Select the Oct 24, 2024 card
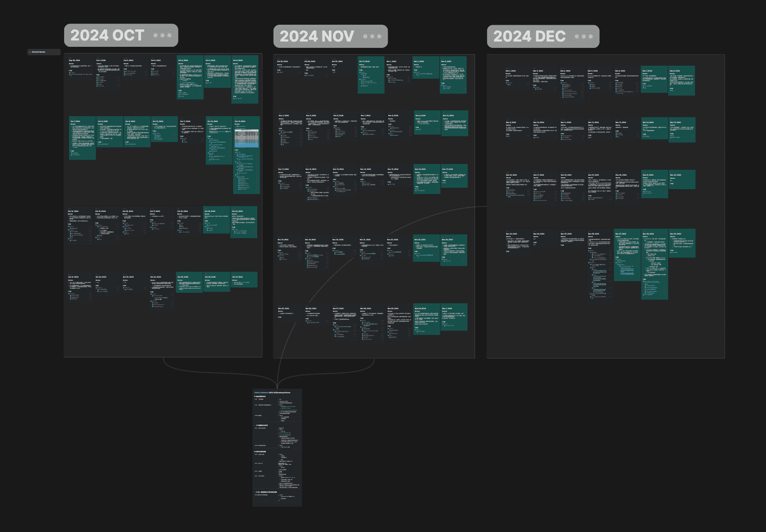Image resolution: width=766 pixels, height=532 pixels. (x=162, y=291)
